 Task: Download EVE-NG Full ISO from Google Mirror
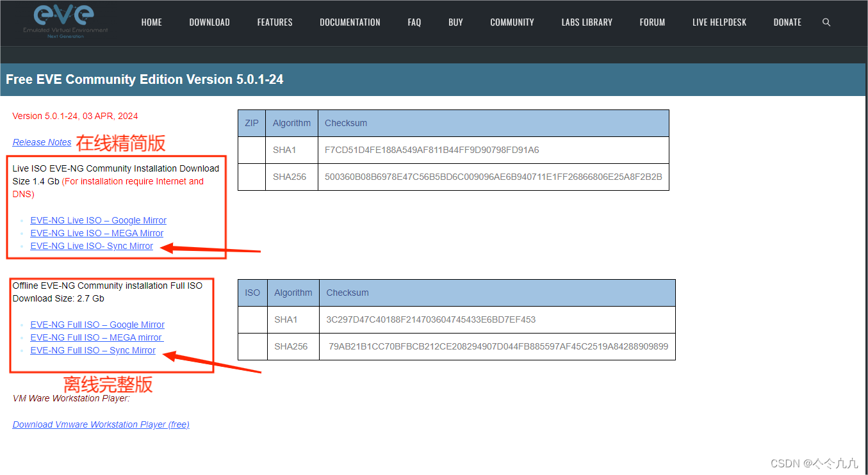pos(97,325)
